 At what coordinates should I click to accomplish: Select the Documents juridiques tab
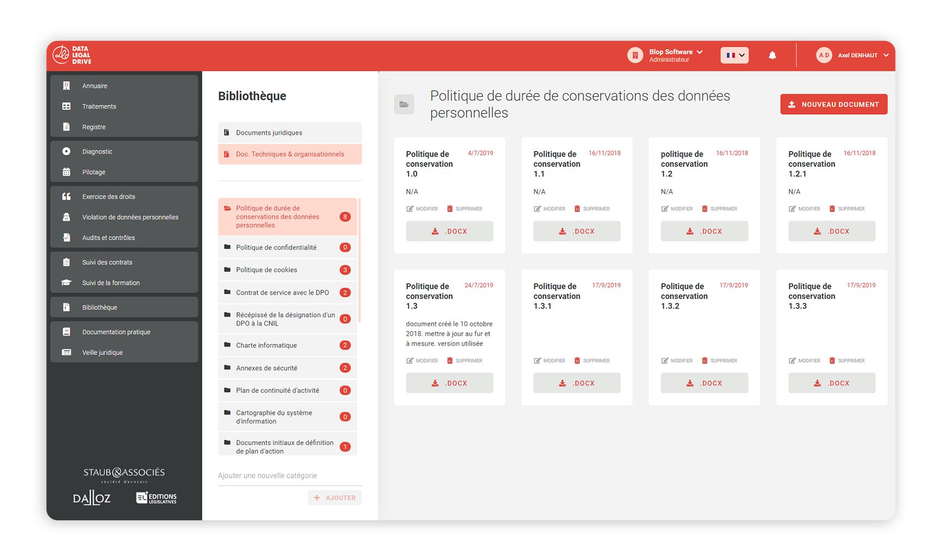coord(290,133)
